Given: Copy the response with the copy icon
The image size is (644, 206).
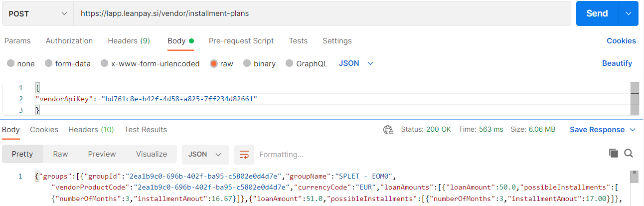Looking at the screenshot, I should pos(614,153).
